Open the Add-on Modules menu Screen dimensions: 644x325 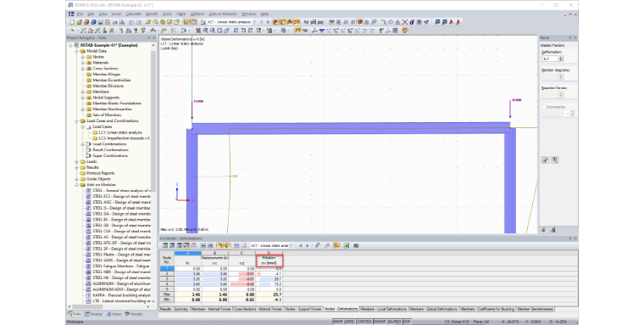pyautogui.click(x=223, y=14)
